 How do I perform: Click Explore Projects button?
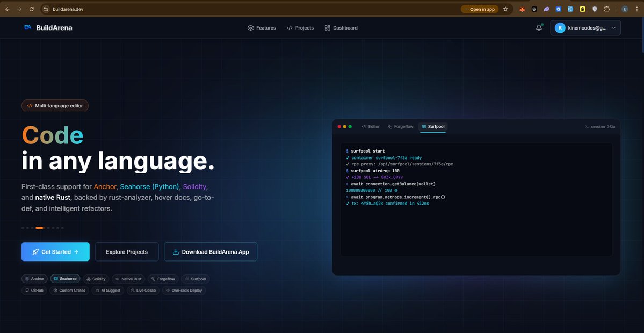pyautogui.click(x=127, y=252)
